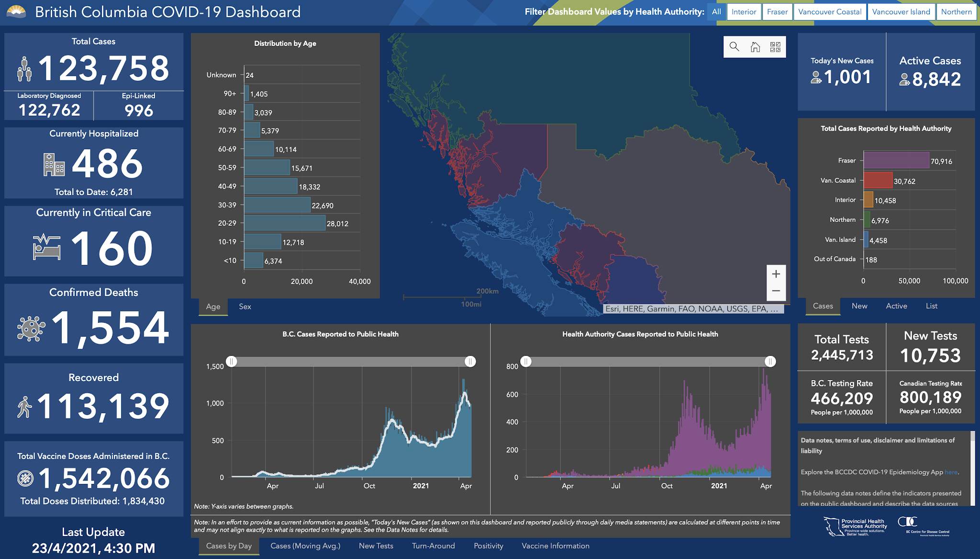
Task: Click the map search magnifier icon
Action: coord(734,47)
